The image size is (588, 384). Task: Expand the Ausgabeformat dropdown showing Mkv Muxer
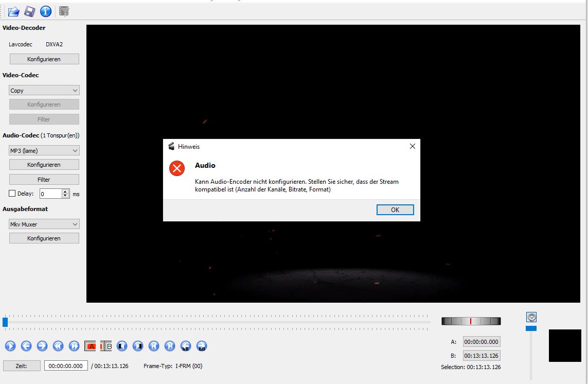pos(44,224)
